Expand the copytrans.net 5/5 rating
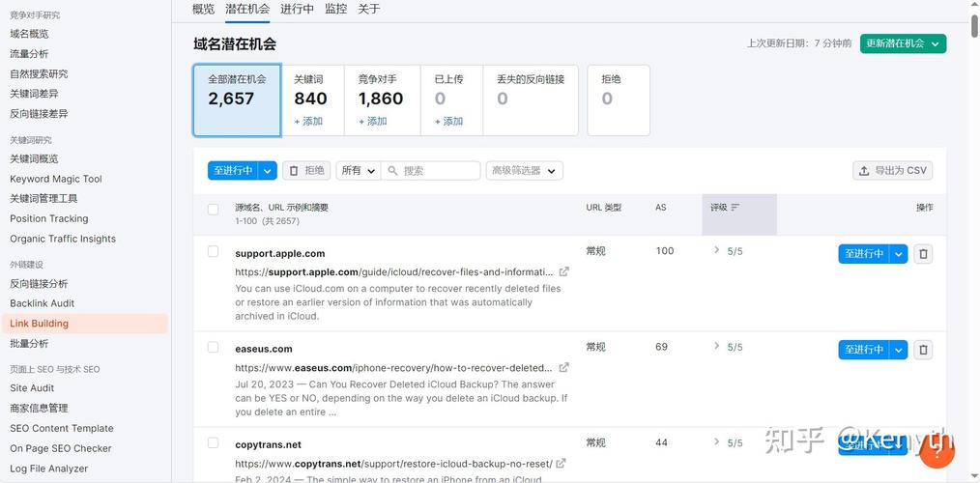The height and width of the screenshot is (483, 980). pos(717,441)
